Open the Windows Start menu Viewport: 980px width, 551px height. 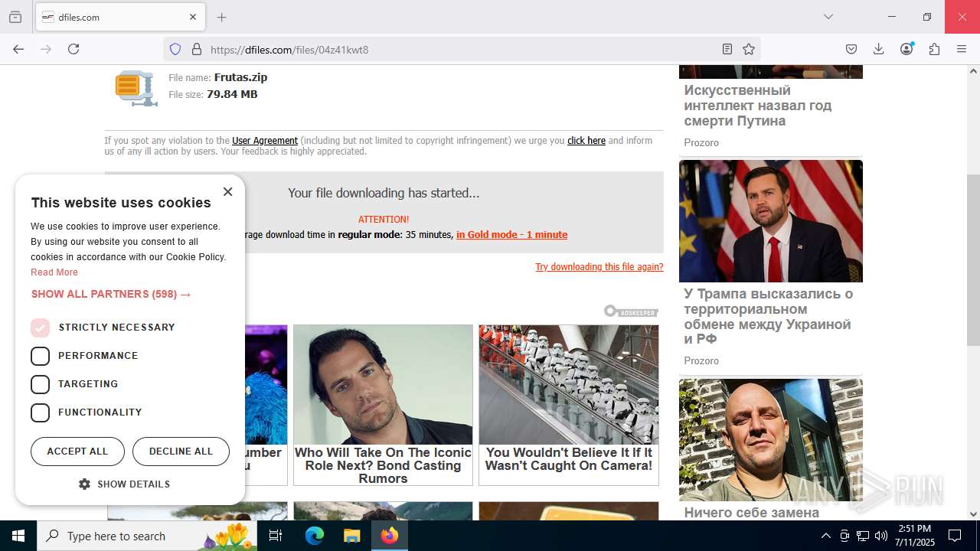click(x=18, y=536)
